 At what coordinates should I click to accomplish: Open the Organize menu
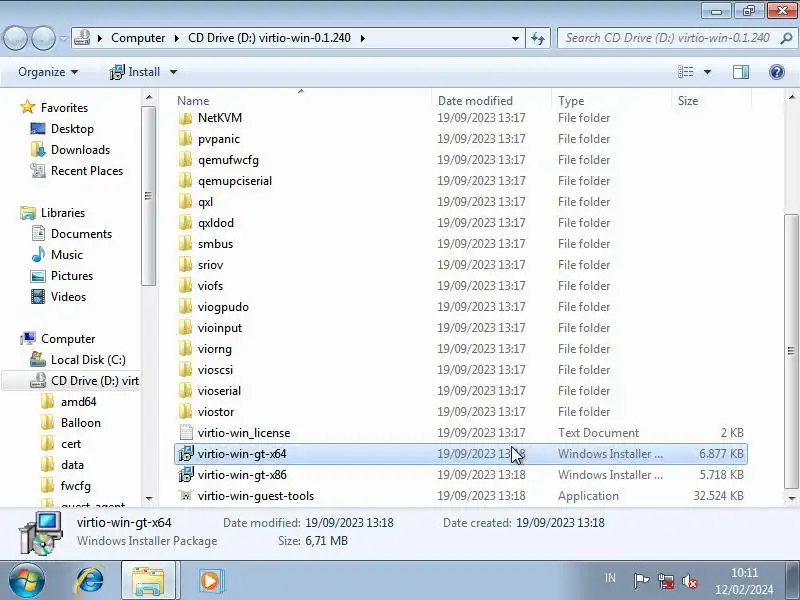point(48,72)
